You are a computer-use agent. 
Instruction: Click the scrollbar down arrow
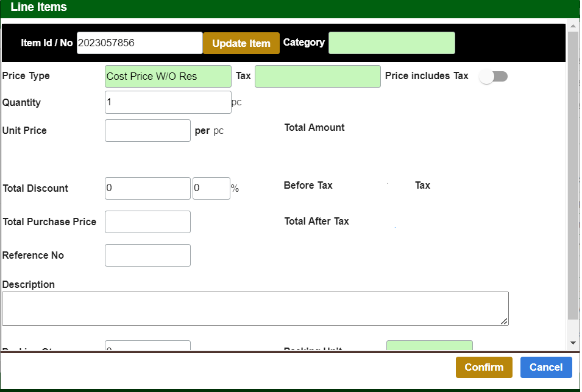click(x=573, y=343)
